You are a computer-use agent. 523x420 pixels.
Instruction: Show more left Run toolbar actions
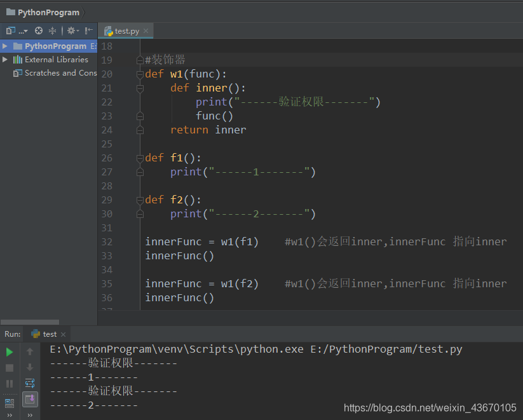click(10, 416)
